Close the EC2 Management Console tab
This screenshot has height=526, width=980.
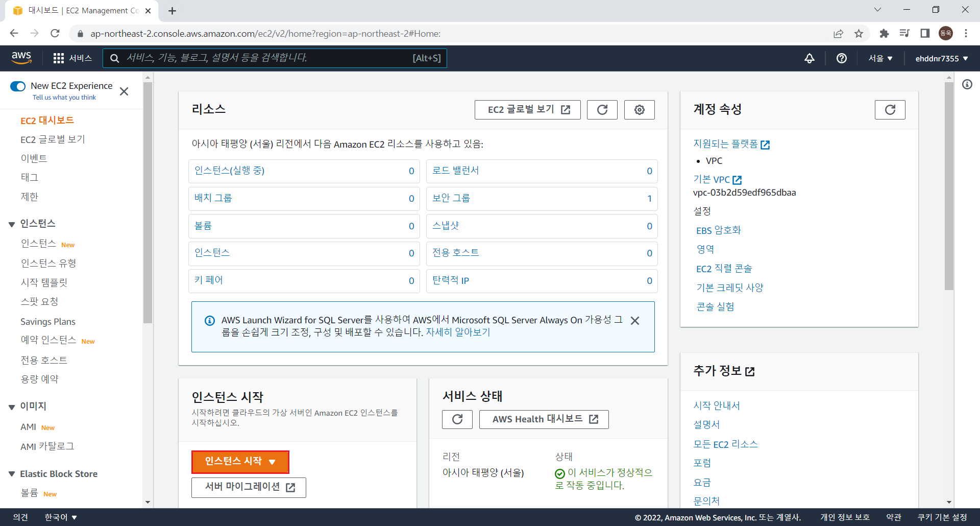[148, 11]
